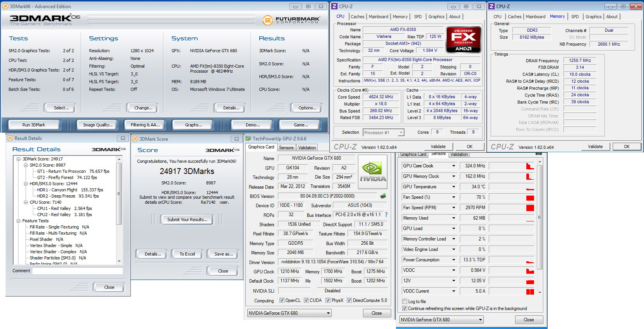This screenshot has height=329, width=644.
Task: Collapse the HDR/SM3.0 Score: 12444 tree node
Action: (26, 184)
